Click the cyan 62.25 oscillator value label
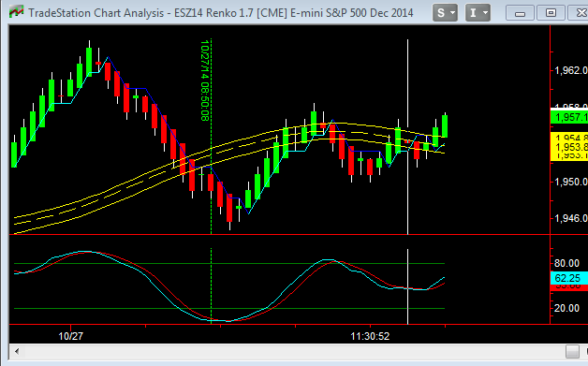The image size is (588, 366). click(569, 278)
